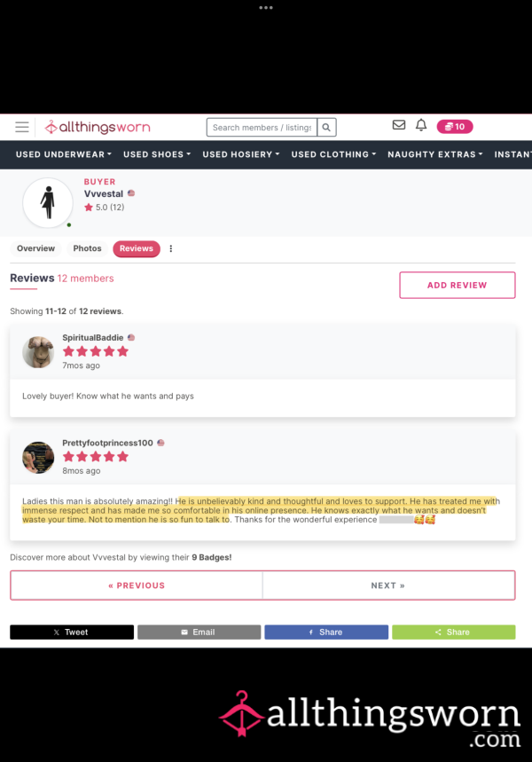Expand the Used Clothing dropdown
Viewport: 532px width, 762px height.
coord(333,154)
